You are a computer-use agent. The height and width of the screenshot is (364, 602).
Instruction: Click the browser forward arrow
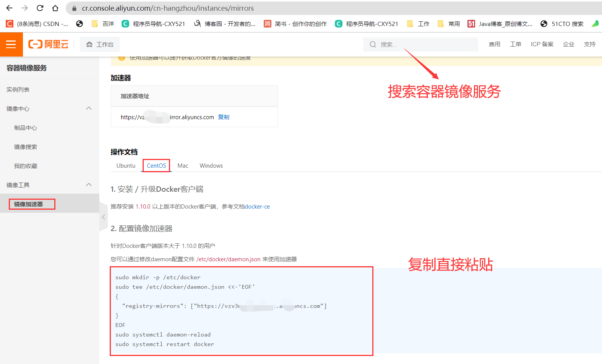tap(25, 8)
